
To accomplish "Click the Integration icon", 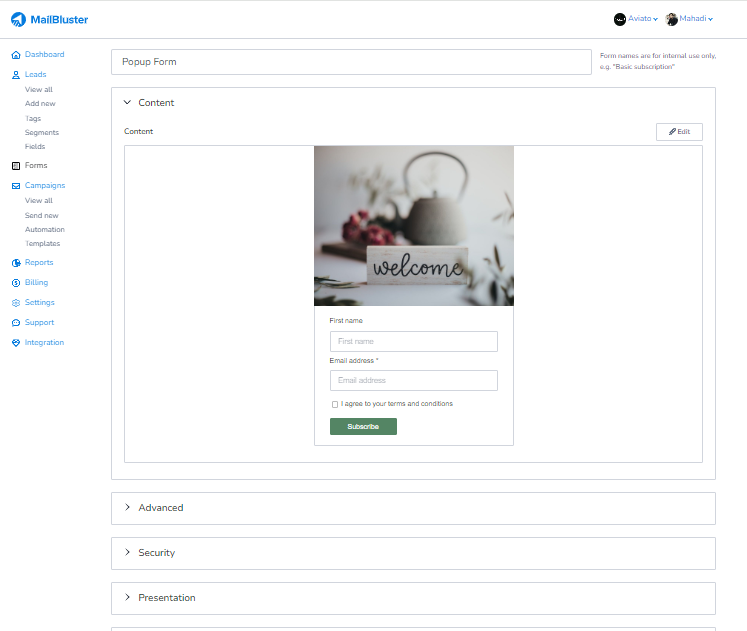I will [16, 343].
